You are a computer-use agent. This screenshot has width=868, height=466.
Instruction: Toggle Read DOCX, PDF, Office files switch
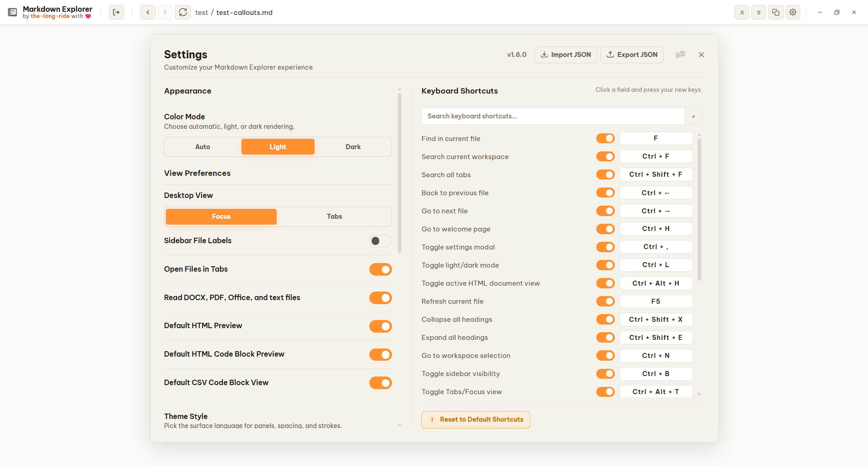pyautogui.click(x=381, y=298)
